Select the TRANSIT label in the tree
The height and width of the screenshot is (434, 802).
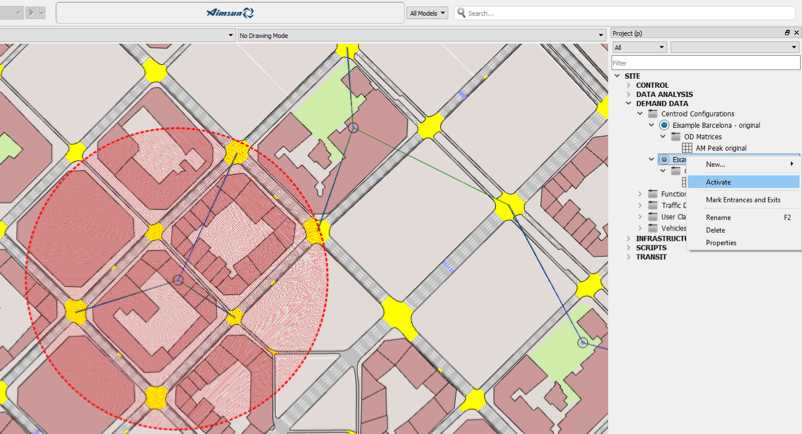coord(651,257)
